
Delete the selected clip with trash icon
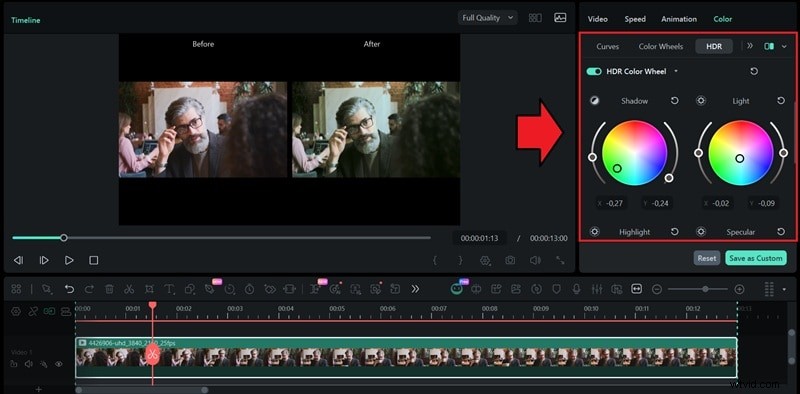point(109,289)
